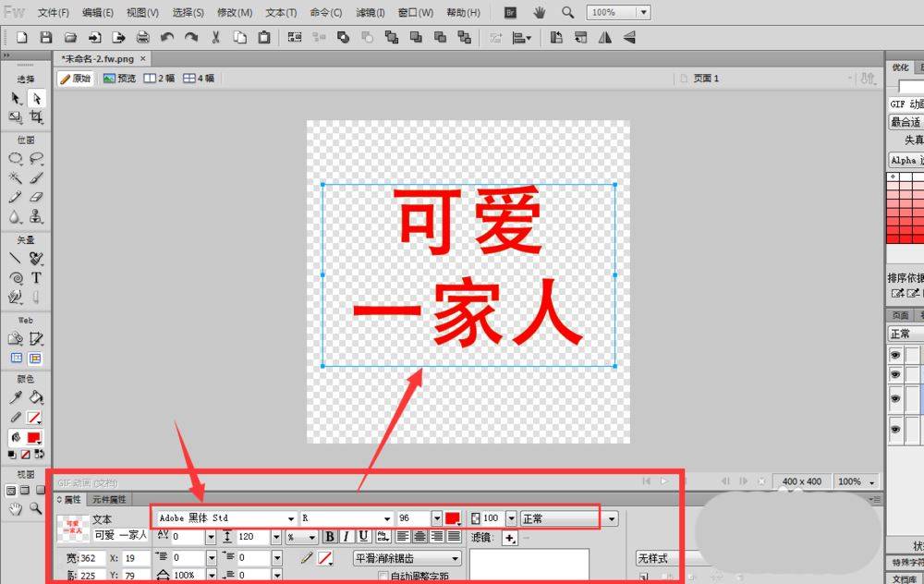Open the Adobe 黑体 Std font dropdown

[292, 519]
